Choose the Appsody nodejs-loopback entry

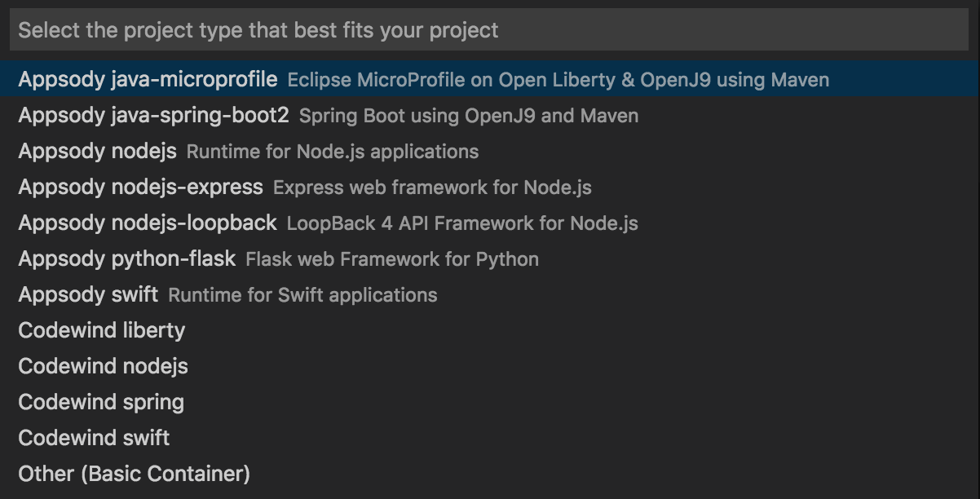click(143, 223)
